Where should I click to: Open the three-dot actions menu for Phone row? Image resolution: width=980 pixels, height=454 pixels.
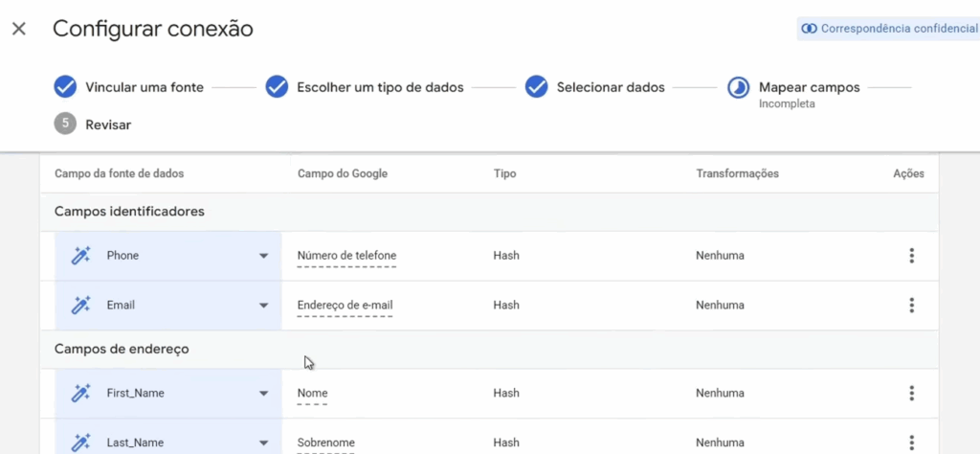tap(911, 256)
